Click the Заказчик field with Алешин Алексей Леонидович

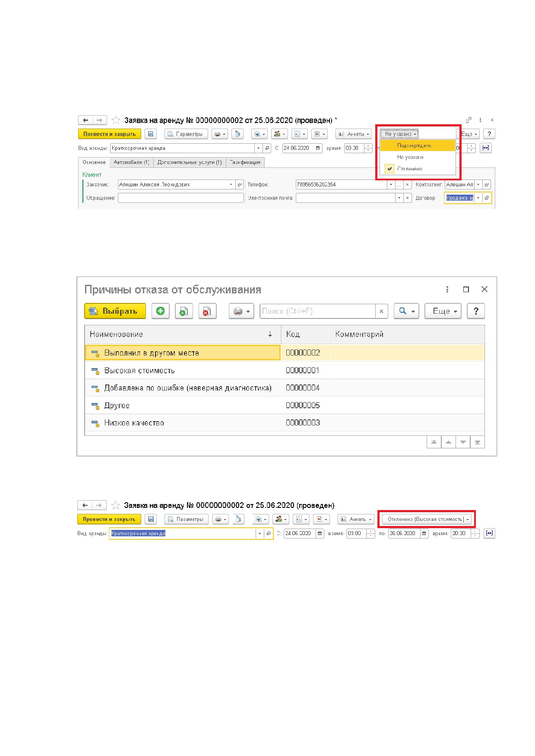[x=173, y=185]
